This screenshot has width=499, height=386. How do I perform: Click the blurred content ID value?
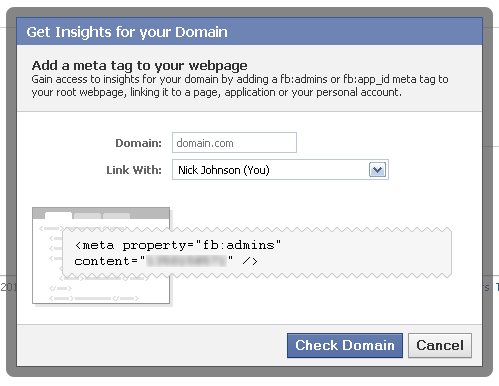point(187,261)
